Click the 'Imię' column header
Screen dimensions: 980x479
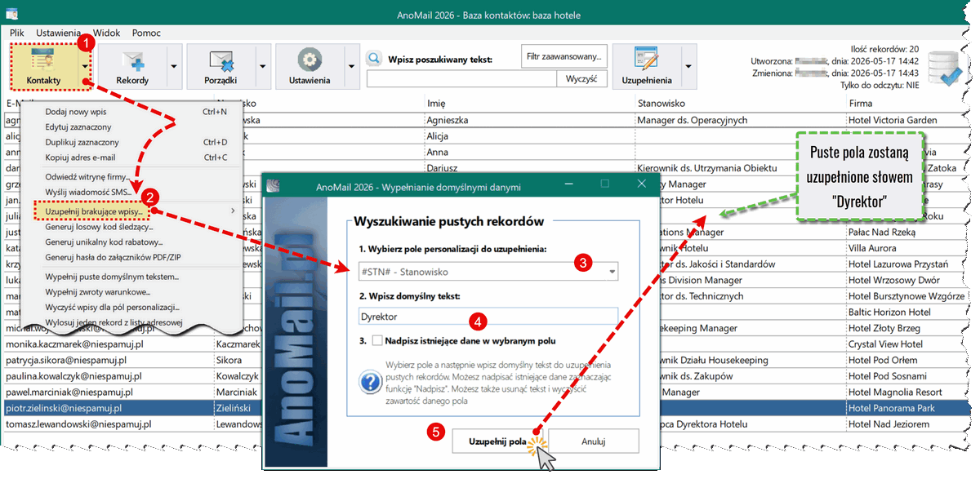pyautogui.click(x=435, y=104)
